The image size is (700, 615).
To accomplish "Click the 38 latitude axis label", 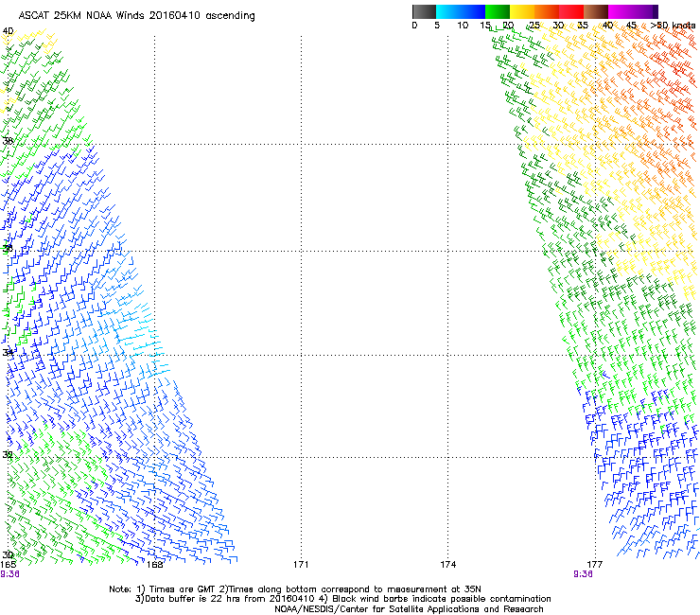I will click(x=8, y=141).
